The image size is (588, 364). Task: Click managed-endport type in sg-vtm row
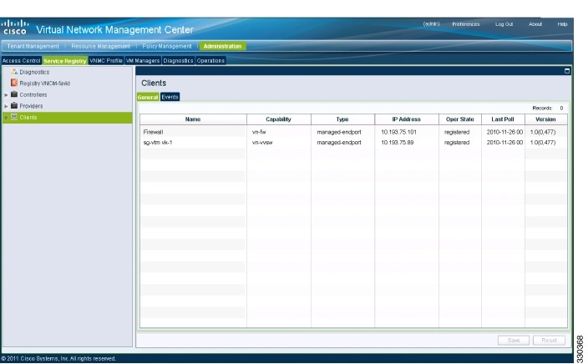[x=339, y=143]
